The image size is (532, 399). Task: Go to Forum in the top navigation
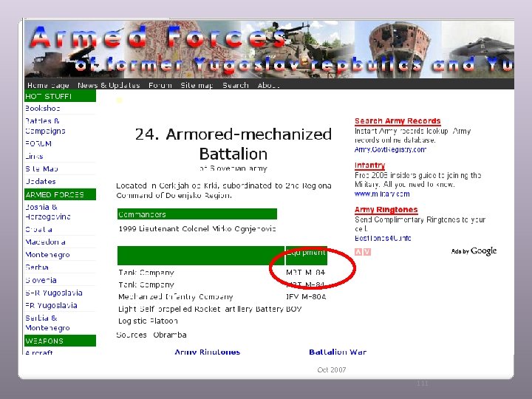click(x=160, y=85)
